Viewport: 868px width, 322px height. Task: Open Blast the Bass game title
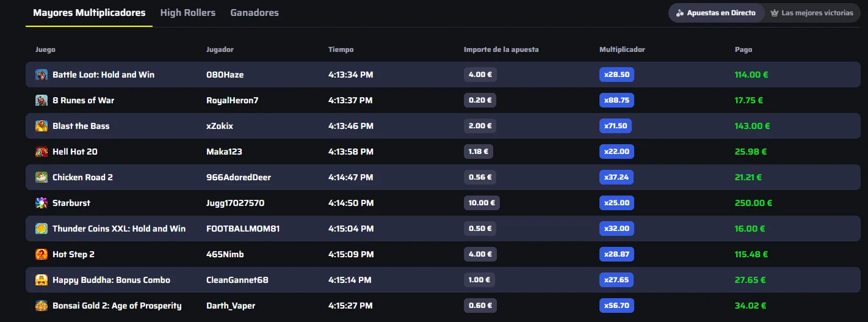[81, 126]
